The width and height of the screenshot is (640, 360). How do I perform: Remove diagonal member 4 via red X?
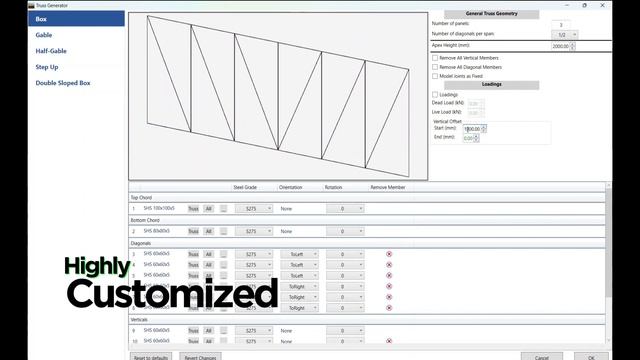coord(389,265)
